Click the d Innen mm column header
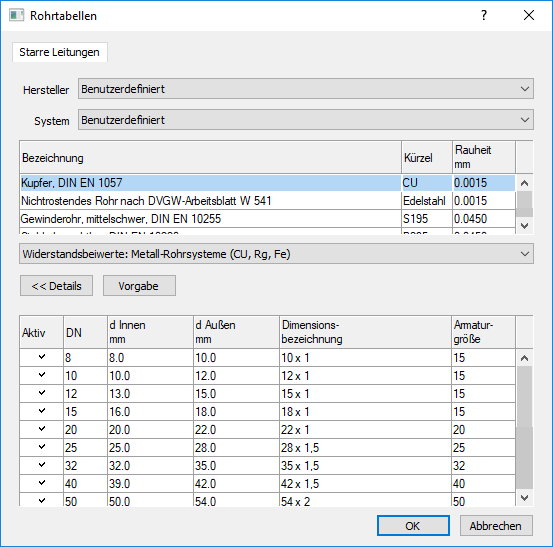This screenshot has width=553, height=547. point(150,332)
